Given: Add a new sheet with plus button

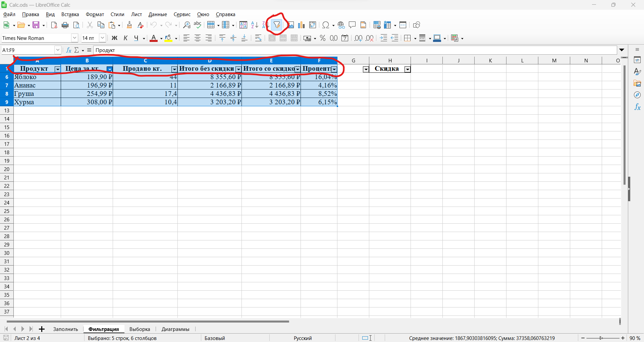Looking at the screenshot, I should click(x=42, y=329).
